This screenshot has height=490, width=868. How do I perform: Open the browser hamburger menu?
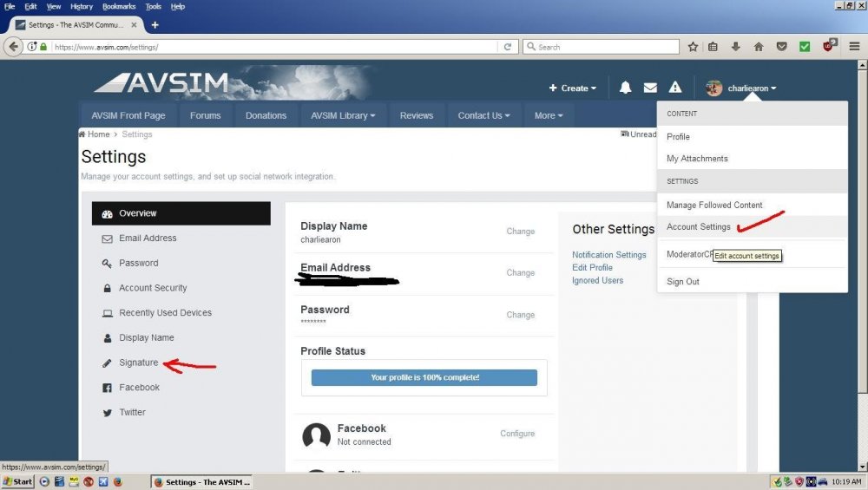click(x=854, y=47)
